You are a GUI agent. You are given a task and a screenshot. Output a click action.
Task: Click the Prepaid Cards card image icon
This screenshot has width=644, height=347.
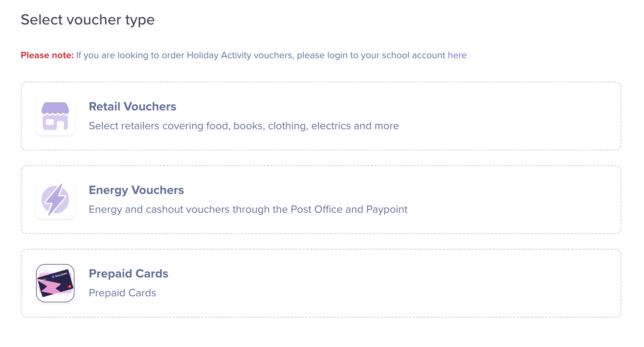click(x=55, y=283)
